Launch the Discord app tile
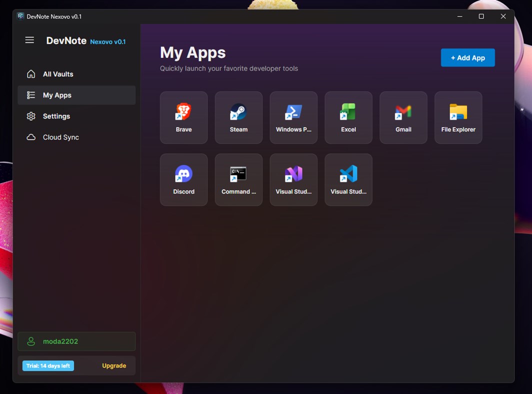This screenshot has width=532, height=394. click(x=183, y=180)
